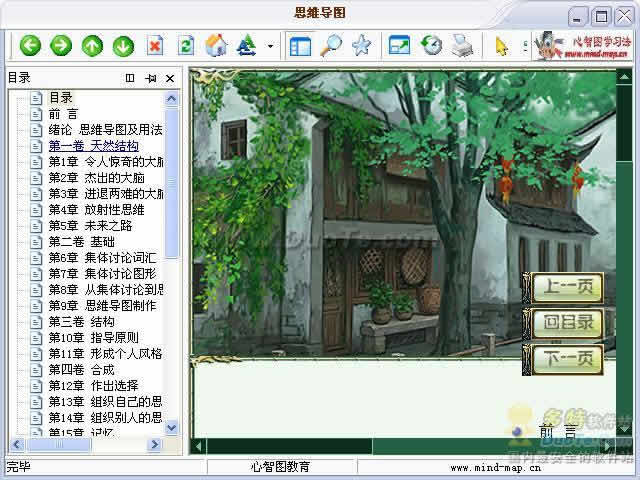The height and width of the screenshot is (480, 640).
Task: Click the Stop page icon with red X
Action: point(155,45)
